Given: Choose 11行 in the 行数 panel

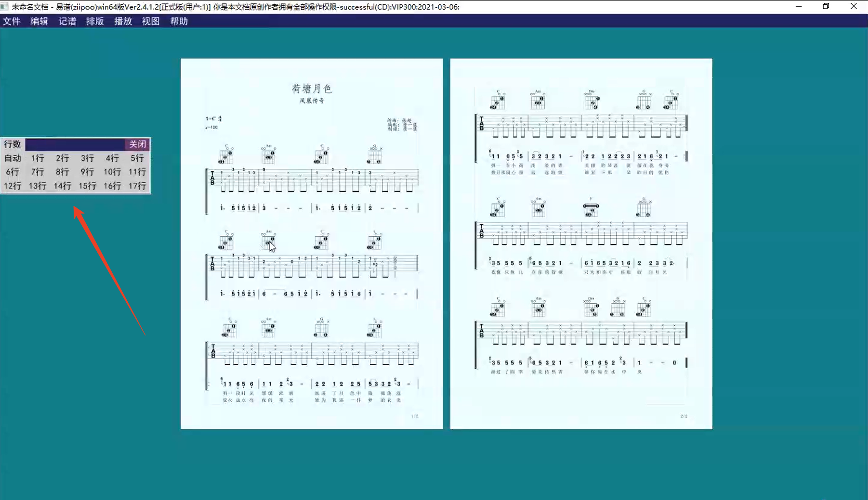Looking at the screenshot, I should pyautogui.click(x=137, y=172).
